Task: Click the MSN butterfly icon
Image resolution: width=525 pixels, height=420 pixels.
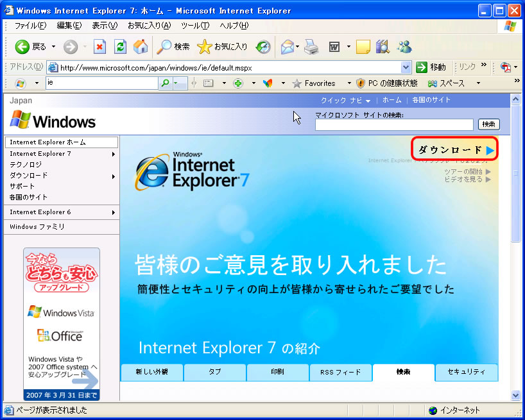Action: 268,83
